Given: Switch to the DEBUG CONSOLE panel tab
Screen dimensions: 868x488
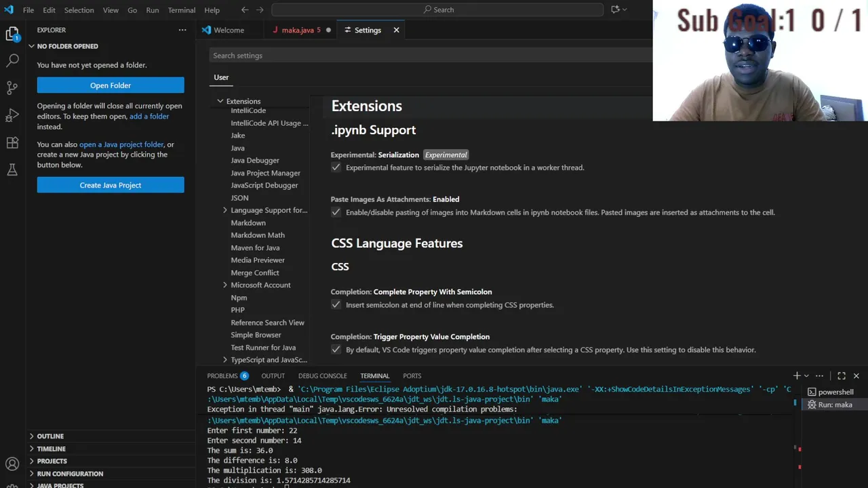Looking at the screenshot, I should [323, 375].
